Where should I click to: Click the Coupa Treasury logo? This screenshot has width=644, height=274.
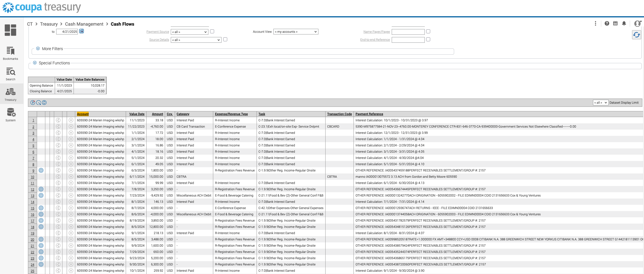pos(42,7)
